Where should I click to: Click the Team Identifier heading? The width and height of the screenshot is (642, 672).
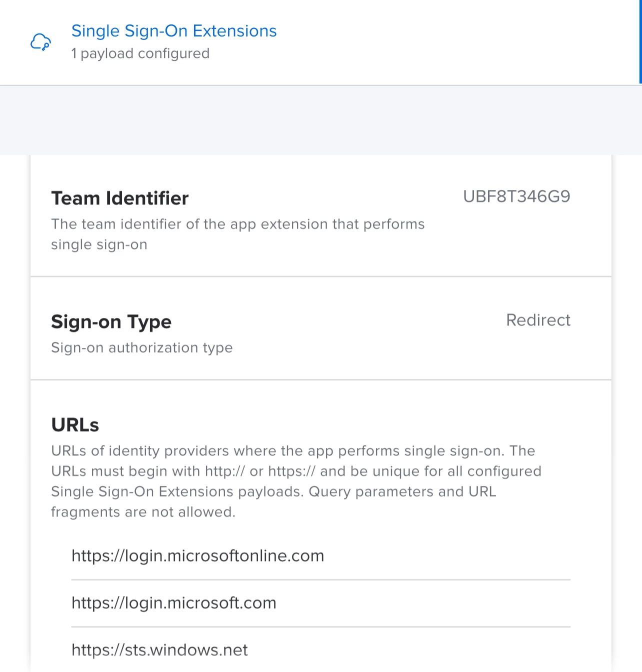(120, 198)
